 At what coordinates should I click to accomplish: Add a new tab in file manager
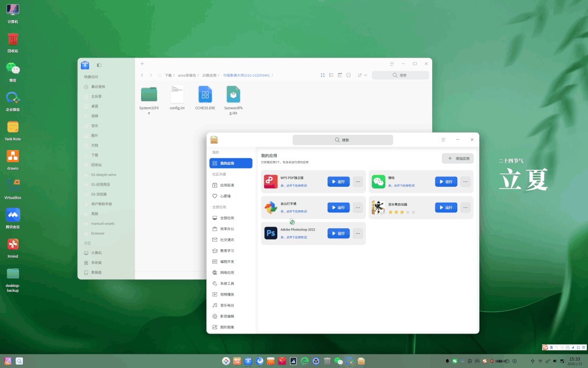point(142,64)
